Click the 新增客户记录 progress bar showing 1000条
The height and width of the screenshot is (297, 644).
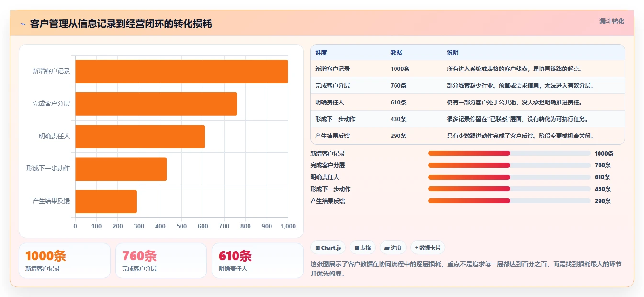coord(509,153)
